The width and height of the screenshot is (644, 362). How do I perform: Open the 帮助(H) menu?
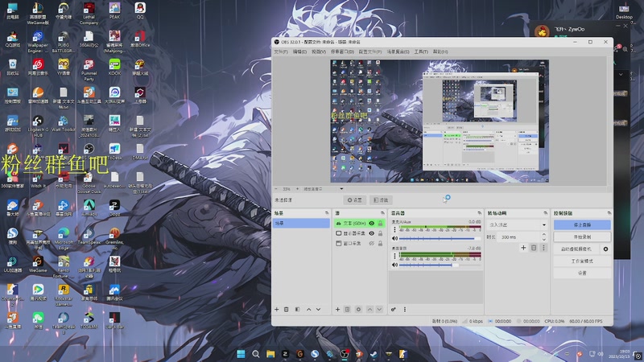click(440, 51)
